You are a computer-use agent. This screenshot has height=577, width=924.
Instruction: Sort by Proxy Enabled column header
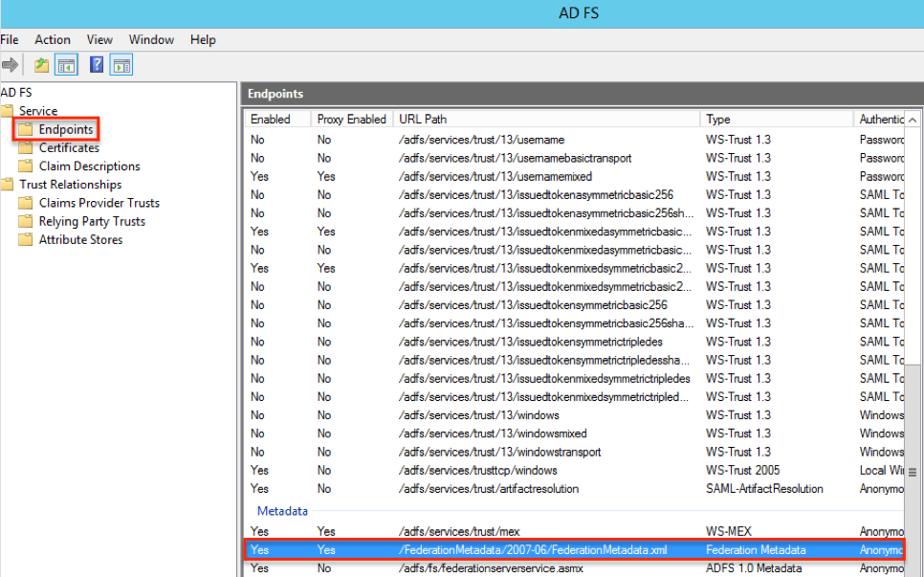coord(352,119)
